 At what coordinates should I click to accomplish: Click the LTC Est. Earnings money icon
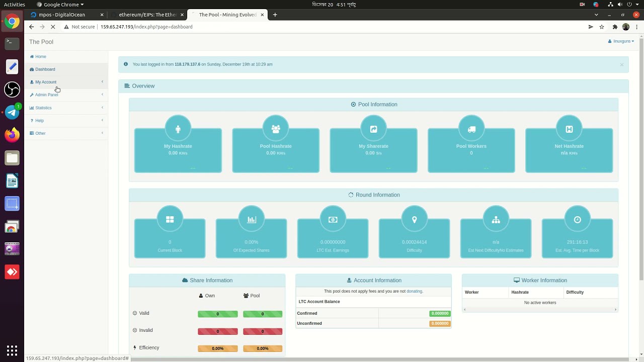point(333,220)
